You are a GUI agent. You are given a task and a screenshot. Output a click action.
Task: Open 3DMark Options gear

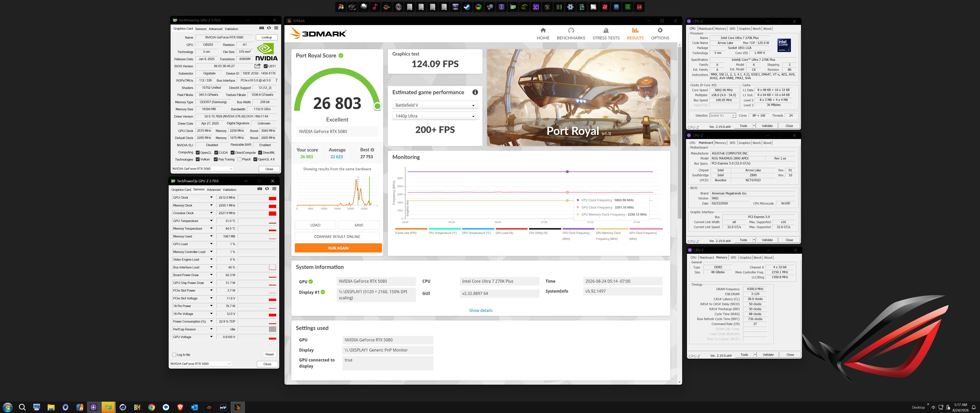click(x=660, y=30)
